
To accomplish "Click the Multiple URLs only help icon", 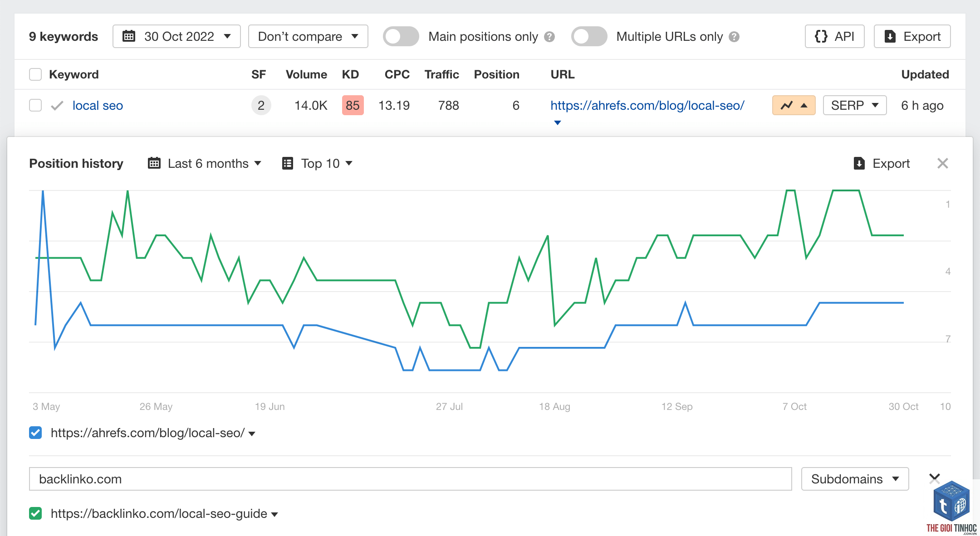I will point(734,37).
